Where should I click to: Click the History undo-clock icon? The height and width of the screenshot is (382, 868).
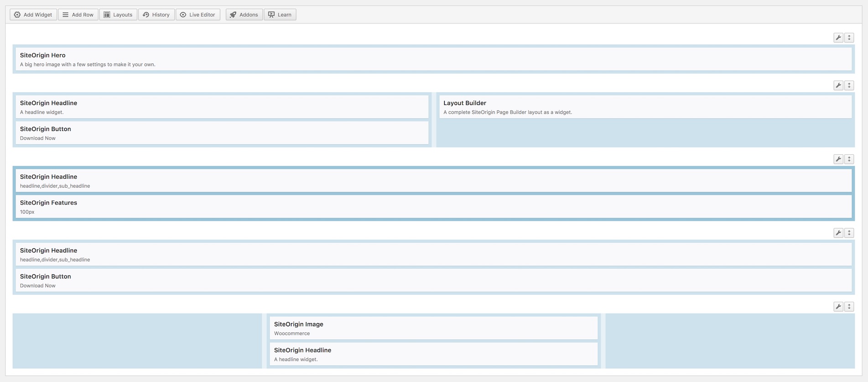click(146, 15)
